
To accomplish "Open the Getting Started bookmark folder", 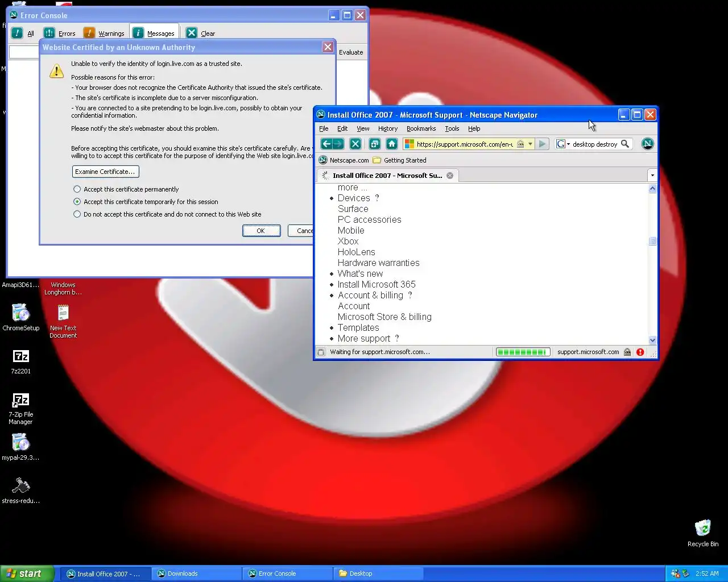I will point(399,160).
